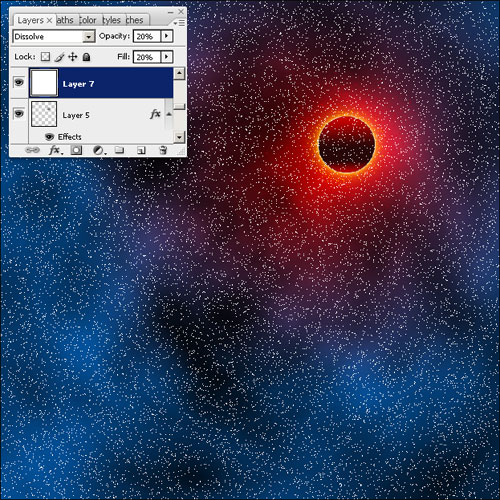Click the link layers icon
Viewport: 500px width, 500px height.
pyautogui.click(x=32, y=150)
